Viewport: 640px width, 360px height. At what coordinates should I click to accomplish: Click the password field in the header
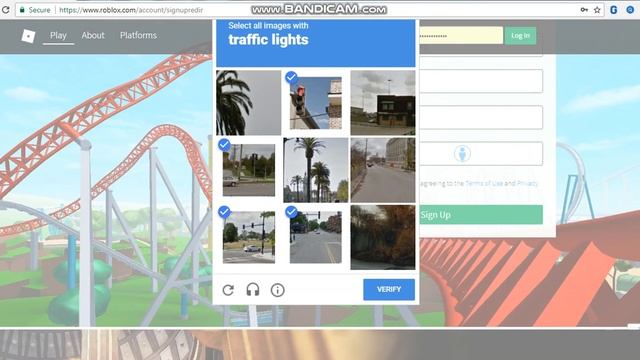[461, 36]
